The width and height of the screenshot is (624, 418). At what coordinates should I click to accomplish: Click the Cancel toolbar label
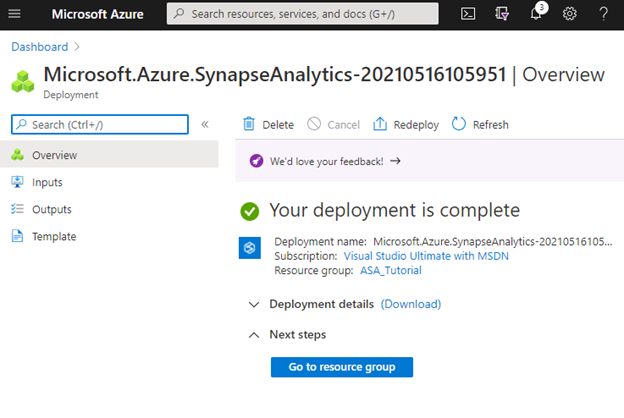pyautogui.click(x=343, y=125)
